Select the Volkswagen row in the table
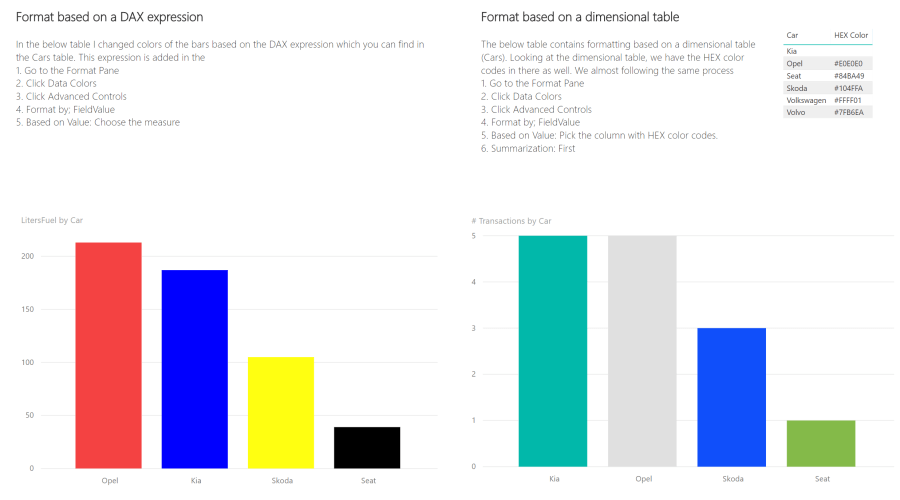The height and width of the screenshot is (500, 900). pos(806,100)
